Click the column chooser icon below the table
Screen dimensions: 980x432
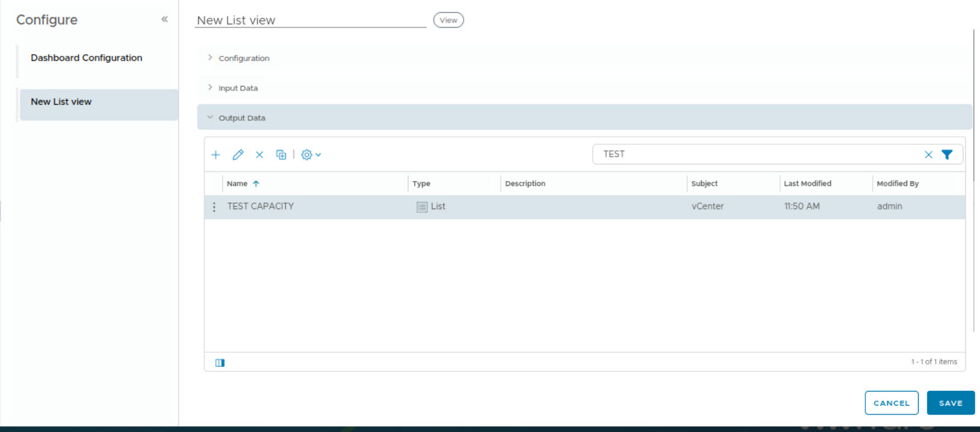(x=220, y=363)
